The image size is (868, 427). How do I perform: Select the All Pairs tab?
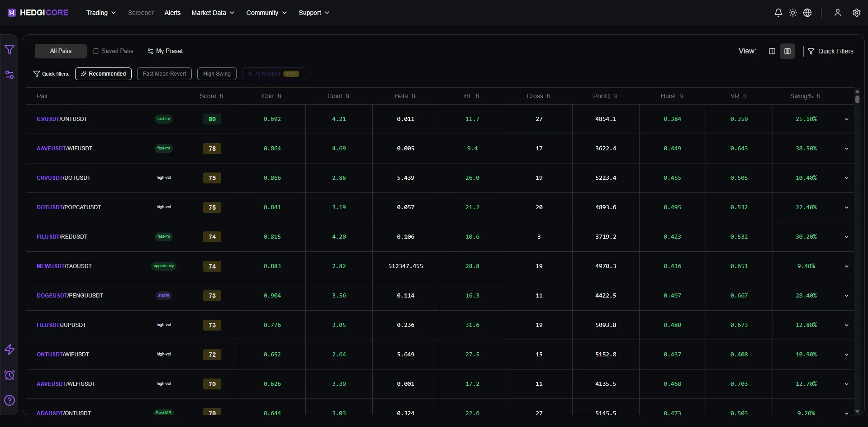(x=61, y=51)
